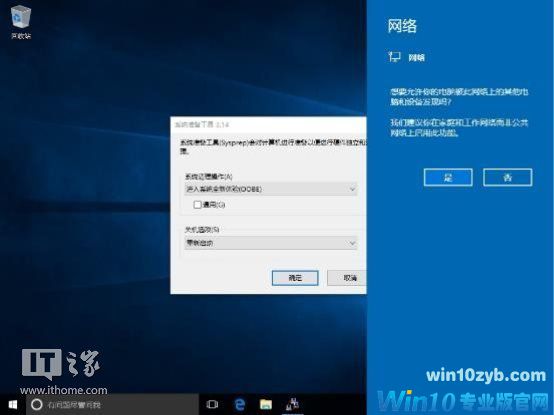The width and height of the screenshot is (554, 415).
Task: Choose 是 (Yes) in the network panel
Action: 448,177
